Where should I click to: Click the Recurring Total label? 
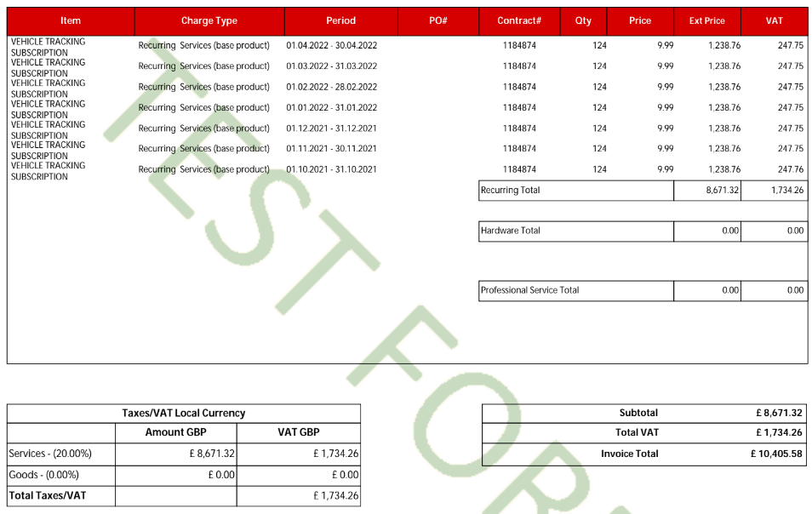coord(510,190)
